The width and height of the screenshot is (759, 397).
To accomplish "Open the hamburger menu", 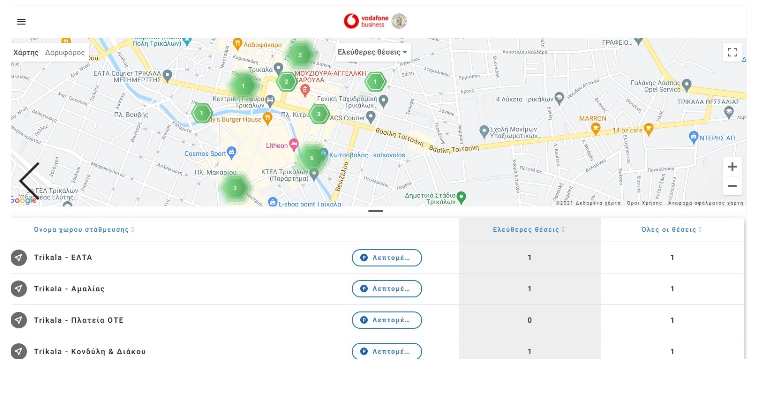I will tap(21, 21).
